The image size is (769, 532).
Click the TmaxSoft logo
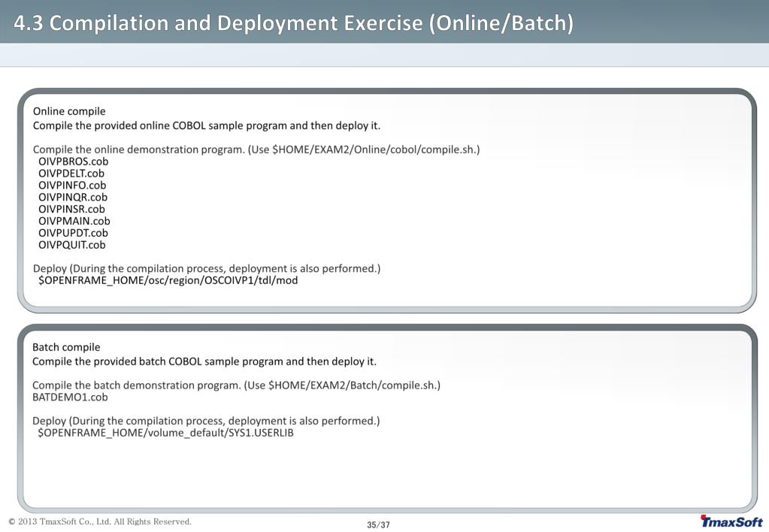[731, 521]
